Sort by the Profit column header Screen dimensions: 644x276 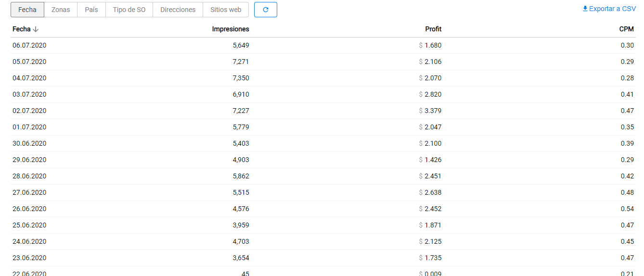pos(433,29)
